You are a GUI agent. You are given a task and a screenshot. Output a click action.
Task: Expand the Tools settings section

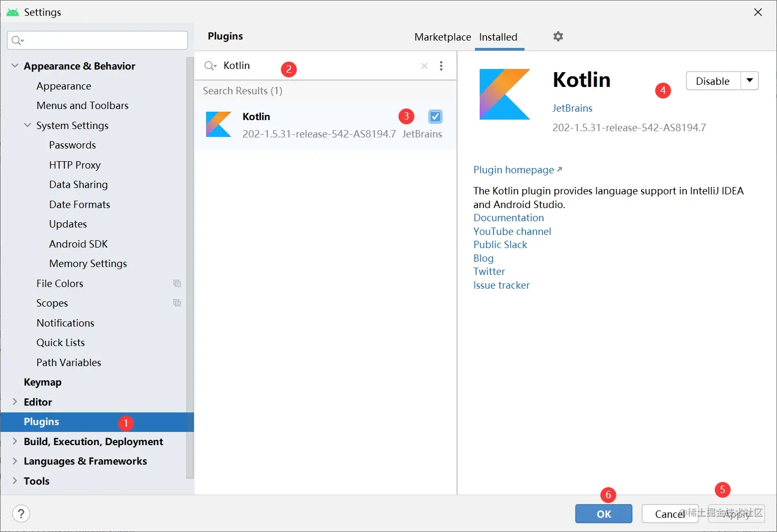coord(15,481)
